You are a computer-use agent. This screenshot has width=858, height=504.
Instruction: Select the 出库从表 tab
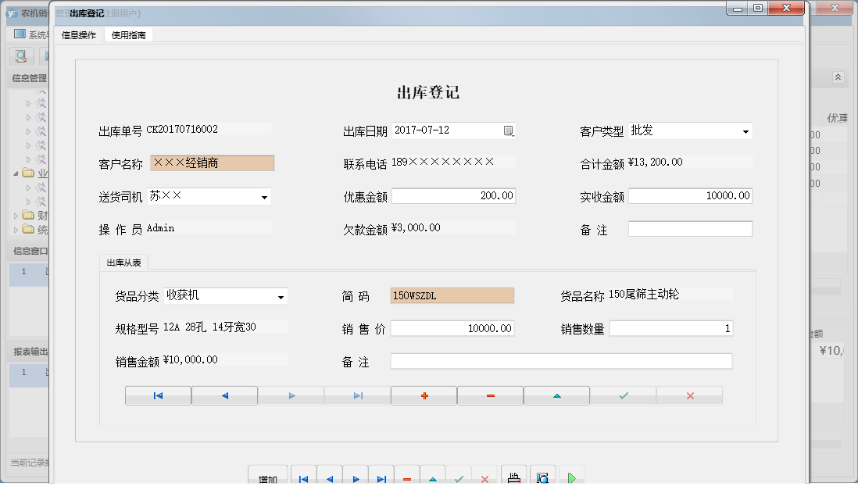(123, 263)
